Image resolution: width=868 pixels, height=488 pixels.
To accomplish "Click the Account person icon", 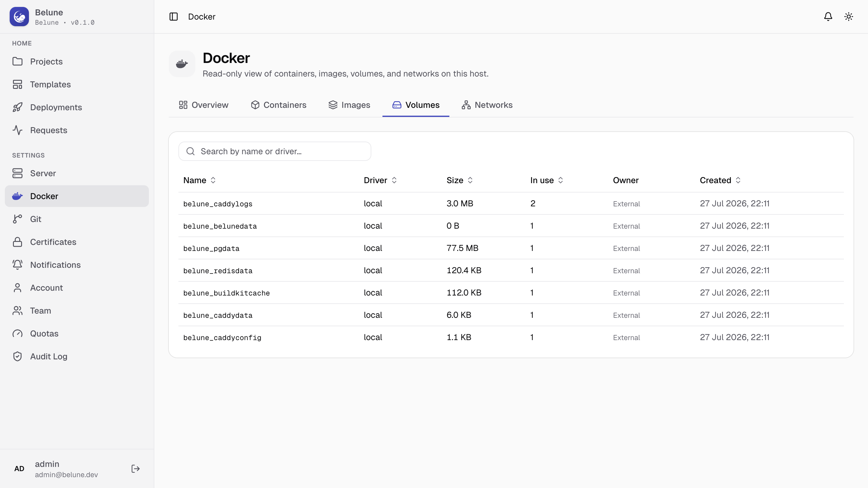I will (17, 288).
